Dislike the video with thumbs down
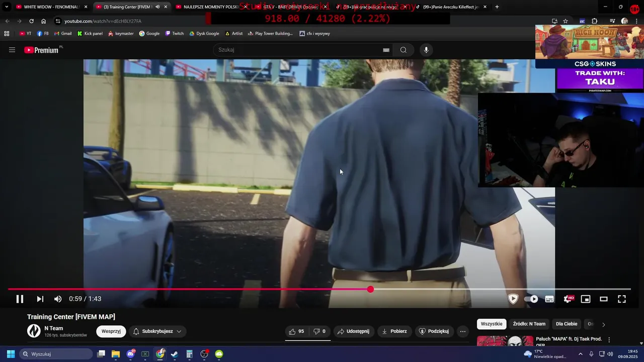Viewport: 644px width, 362px height. pyautogui.click(x=319, y=331)
